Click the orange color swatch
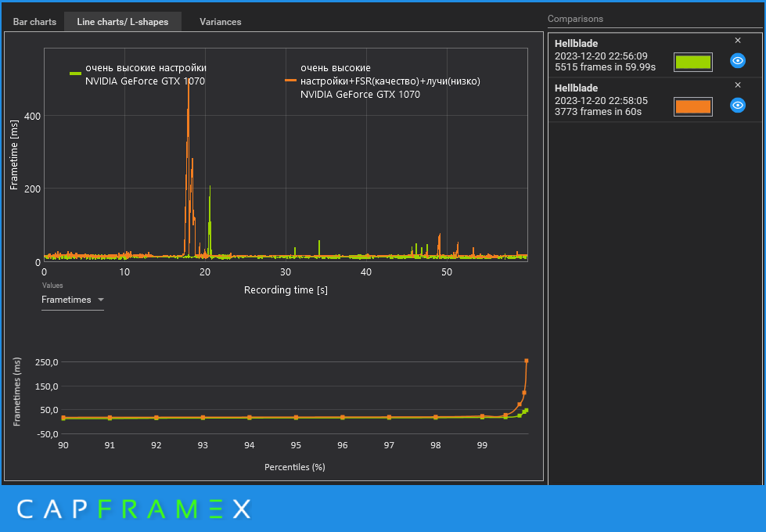Screen dimensions: 766x532 click(692, 106)
